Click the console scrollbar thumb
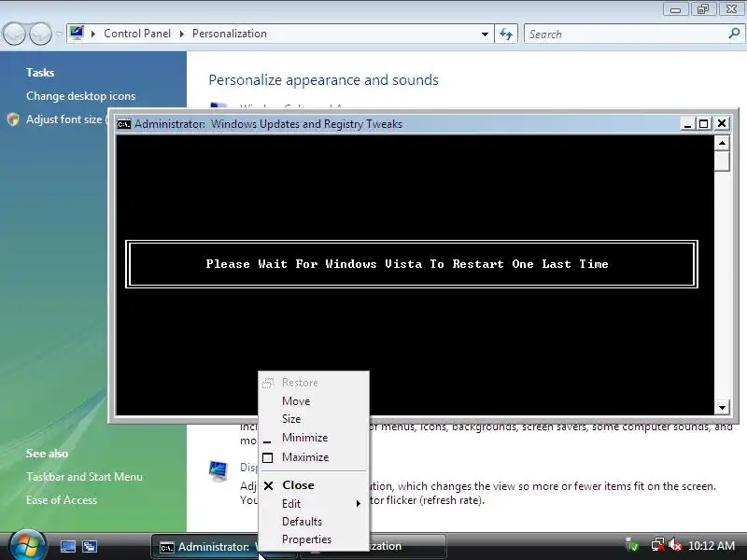Screen dimensions: 747x560 [x=722, y=161]
